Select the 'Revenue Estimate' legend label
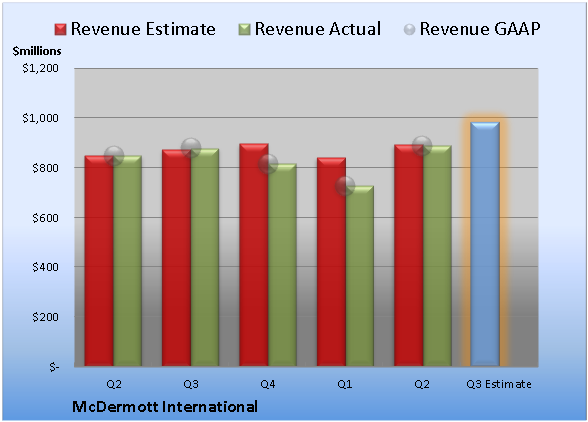Image resolution: width=588 pixels, height=422 pixels. click(143, 29)
